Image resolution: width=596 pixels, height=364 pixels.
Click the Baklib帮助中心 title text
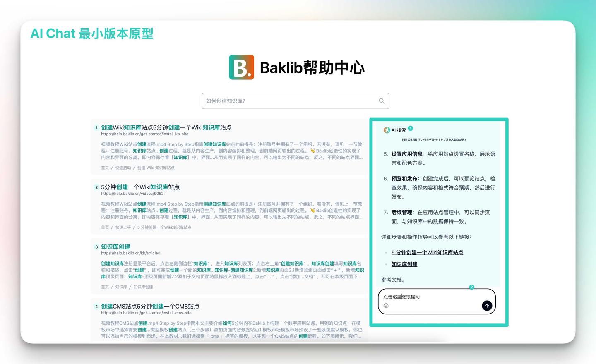click(x=312, y=67)
